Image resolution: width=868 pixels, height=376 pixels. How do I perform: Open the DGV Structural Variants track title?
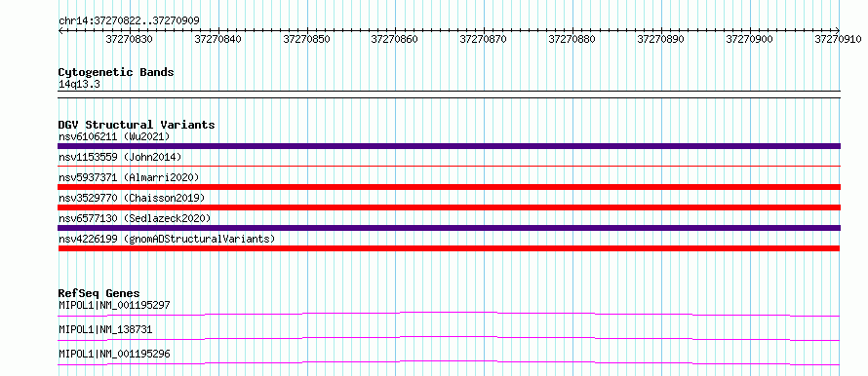coord(137,125)
